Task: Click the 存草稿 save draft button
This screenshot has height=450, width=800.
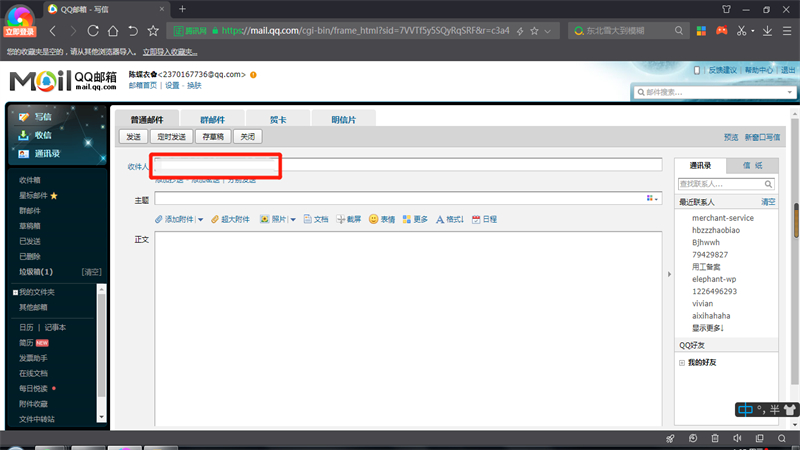Action: (x=213, y=137)
